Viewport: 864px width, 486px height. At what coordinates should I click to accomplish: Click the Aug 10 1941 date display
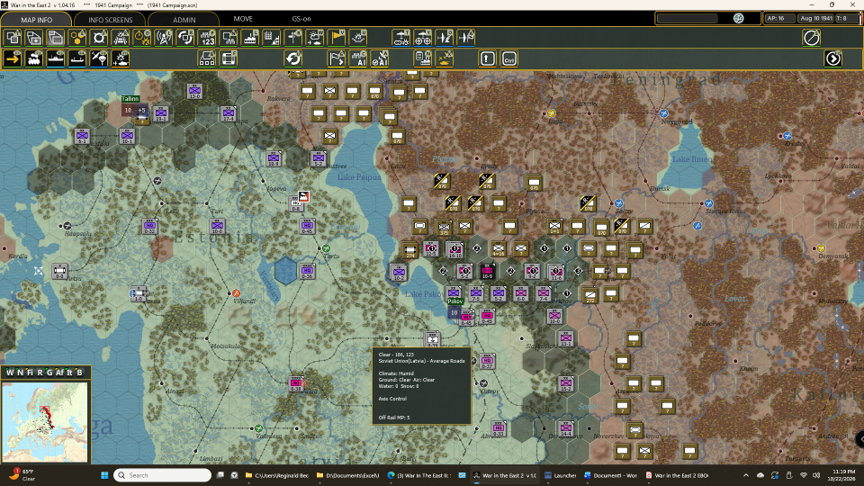tap(816, 18)
